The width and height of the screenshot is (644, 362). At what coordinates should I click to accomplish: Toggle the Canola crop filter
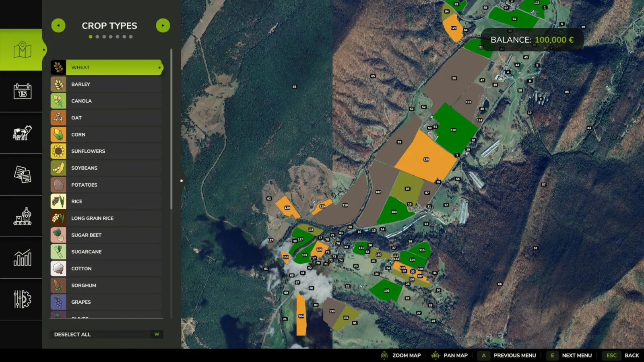point(106,101)
